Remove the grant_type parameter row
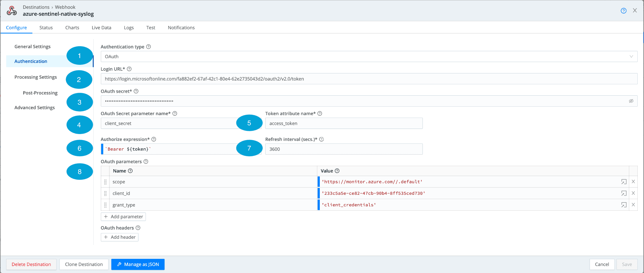644x273 pixels. (633, 205)
